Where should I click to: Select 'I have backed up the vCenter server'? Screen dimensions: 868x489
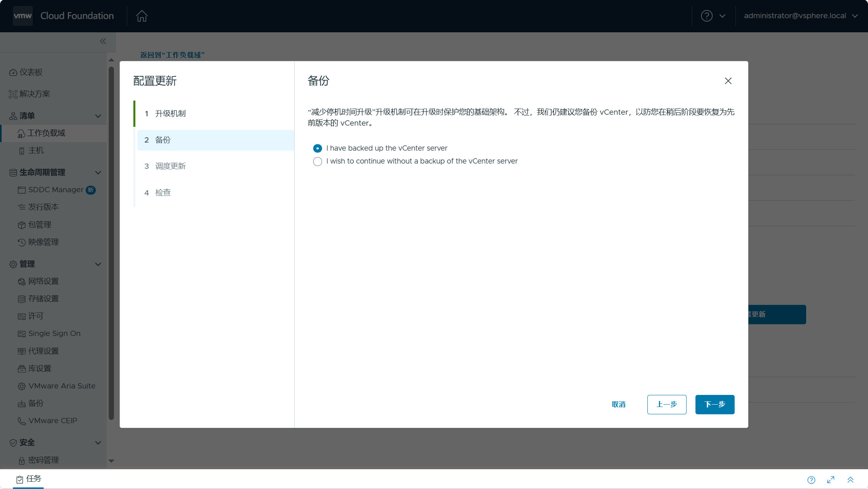[318, 148]
